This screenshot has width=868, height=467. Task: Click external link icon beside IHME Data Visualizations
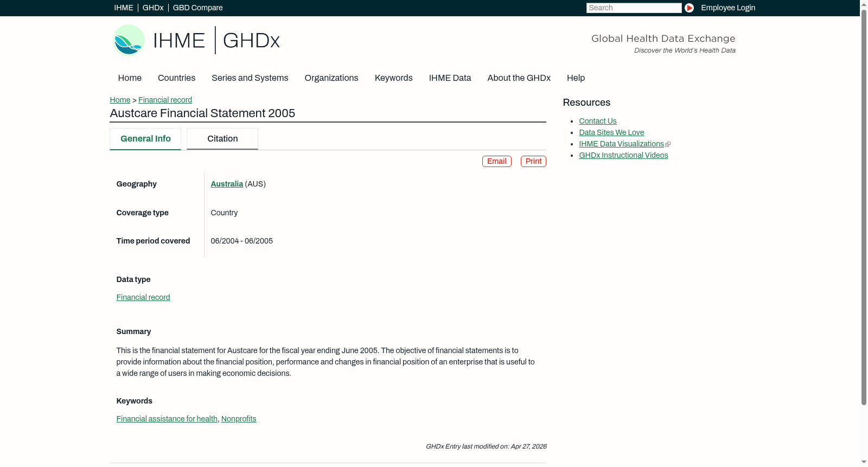coord(668,144)
